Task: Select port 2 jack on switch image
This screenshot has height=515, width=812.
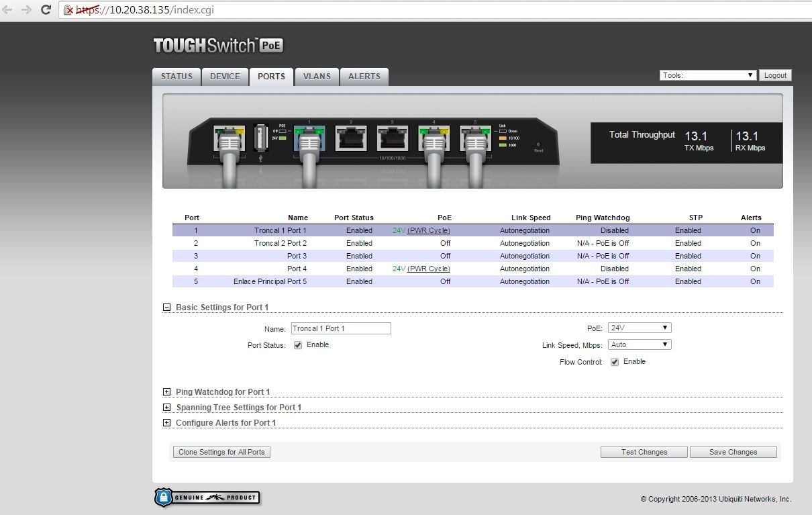Action: pos(350,138)
